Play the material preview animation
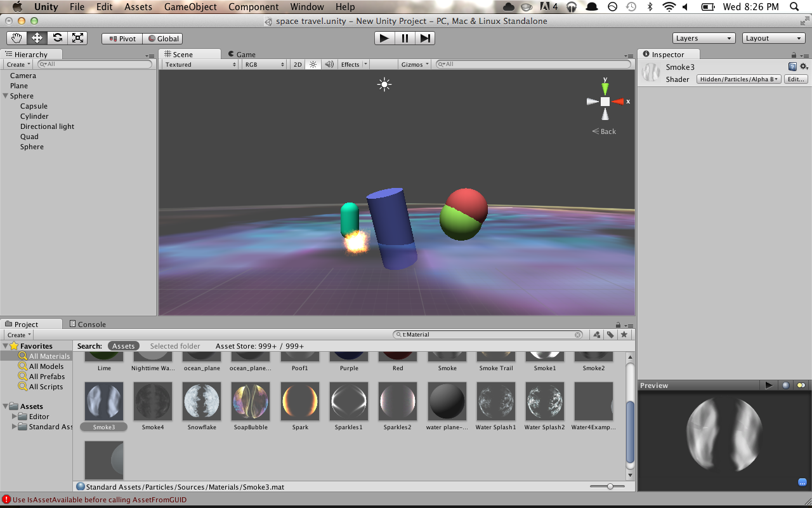The image size is (812, 508). pyautogui.click(x=769, y=385)
